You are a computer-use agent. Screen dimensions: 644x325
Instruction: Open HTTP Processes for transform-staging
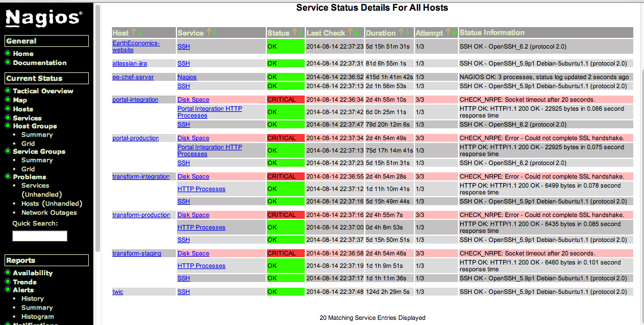tap(201, 266)
